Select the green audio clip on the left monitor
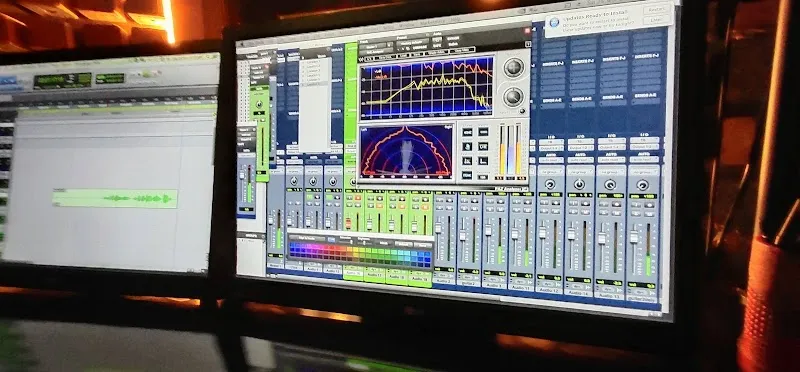This screenshot has height=372, width=800. pyautogui.click(x=115, y=199)
